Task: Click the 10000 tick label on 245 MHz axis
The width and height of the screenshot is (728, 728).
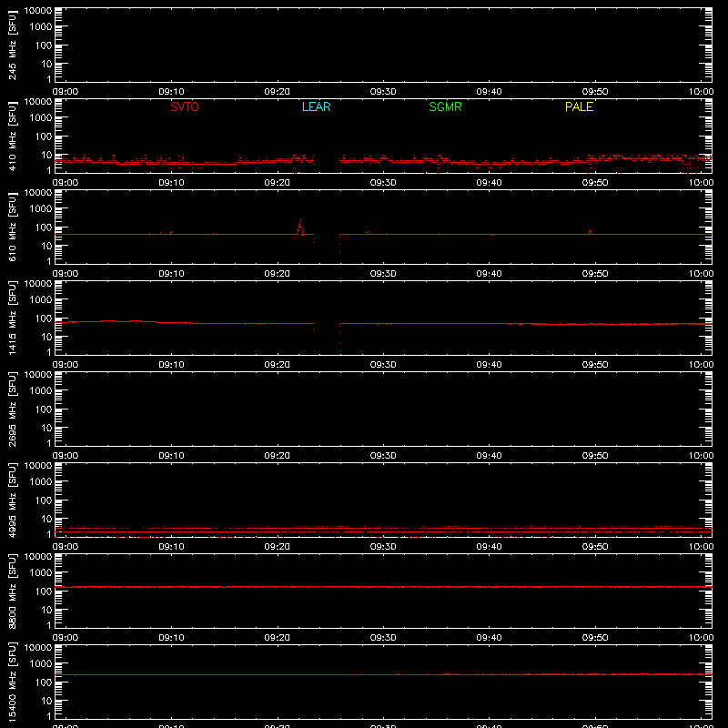Action: click(38, 11)
